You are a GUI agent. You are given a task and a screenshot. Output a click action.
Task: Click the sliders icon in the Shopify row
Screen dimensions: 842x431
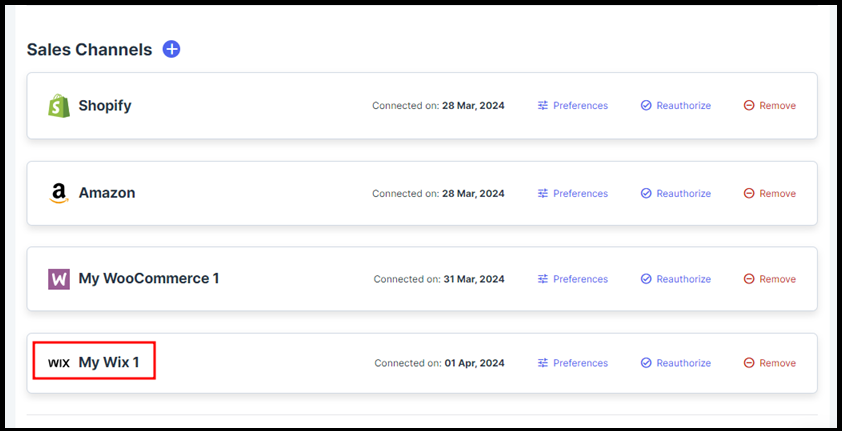pos(543,106)
